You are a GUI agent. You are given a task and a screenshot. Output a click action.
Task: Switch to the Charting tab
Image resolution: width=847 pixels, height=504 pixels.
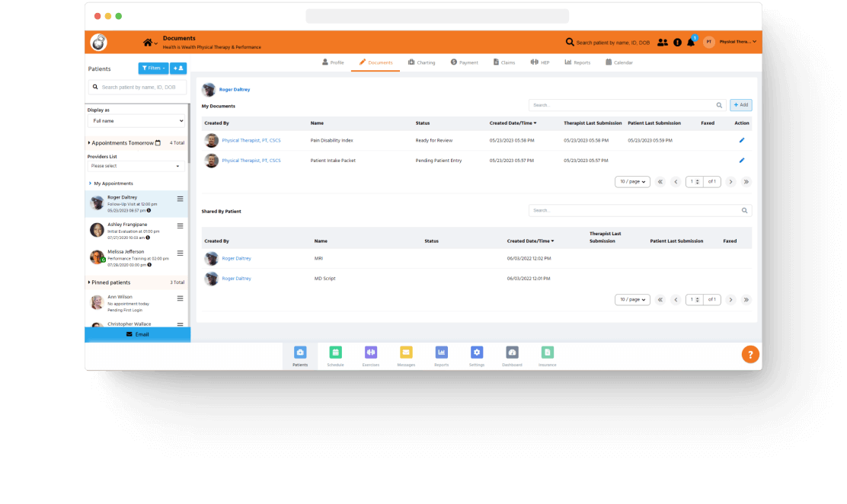point(421,62)
